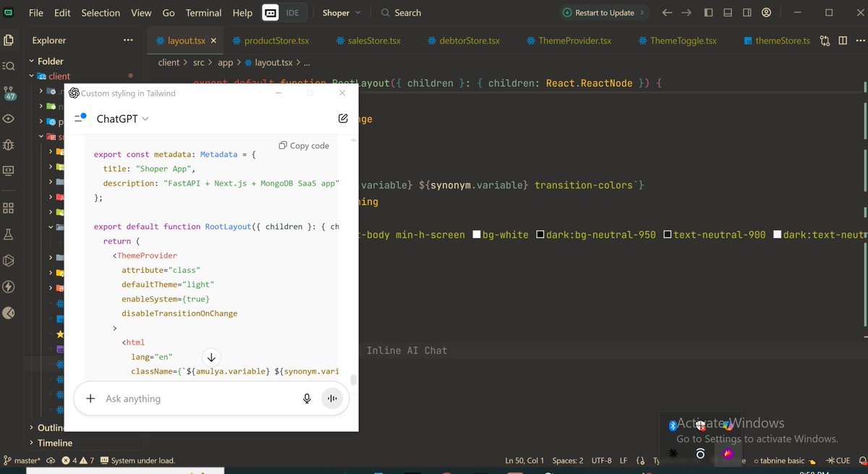Toggle the secondary sidebar visibility

pos(747,12)
